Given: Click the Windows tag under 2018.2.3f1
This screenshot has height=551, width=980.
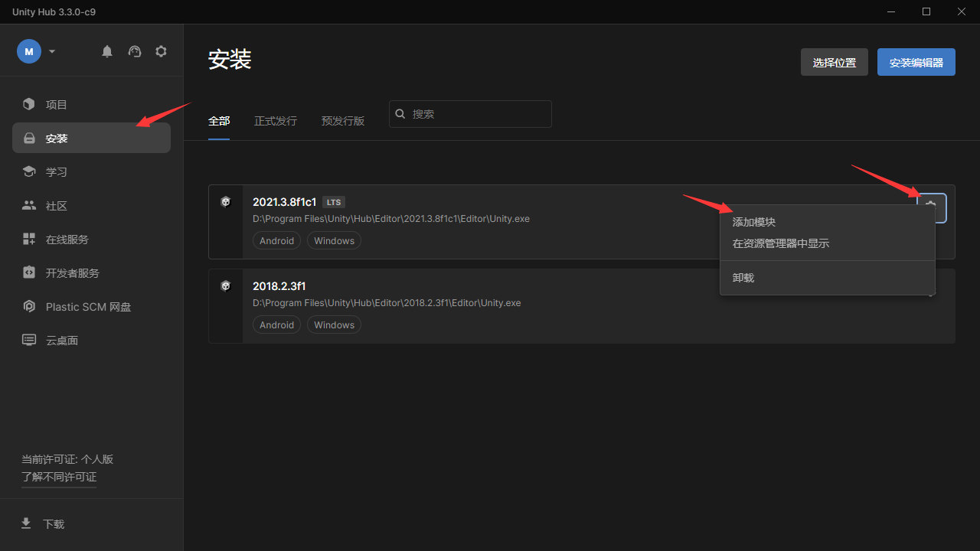Looking at the screenshot, I should pyautogui.click(x=334, y=324).
